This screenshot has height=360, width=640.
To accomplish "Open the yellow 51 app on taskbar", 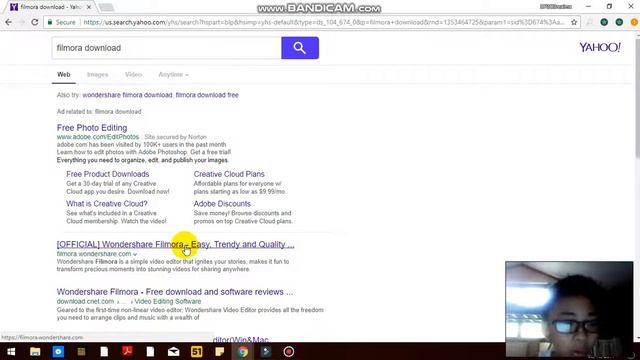I will tap(196, 351).
